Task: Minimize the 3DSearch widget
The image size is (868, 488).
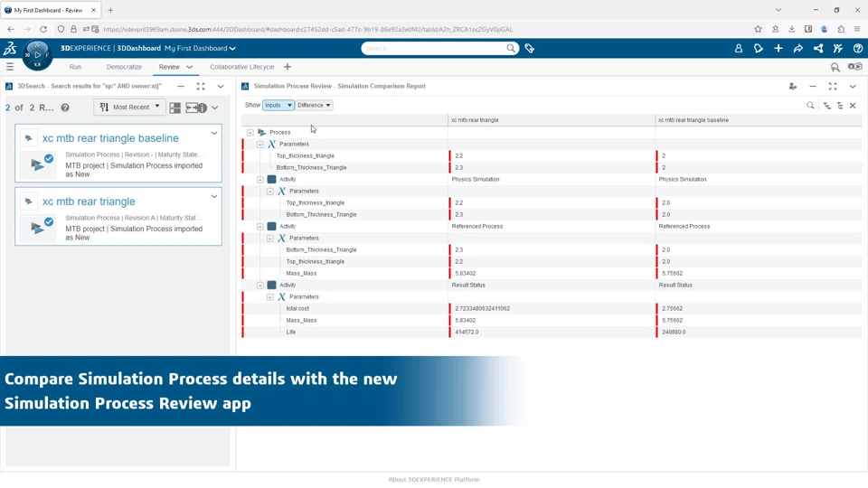Action: click(x=181, y=87)
